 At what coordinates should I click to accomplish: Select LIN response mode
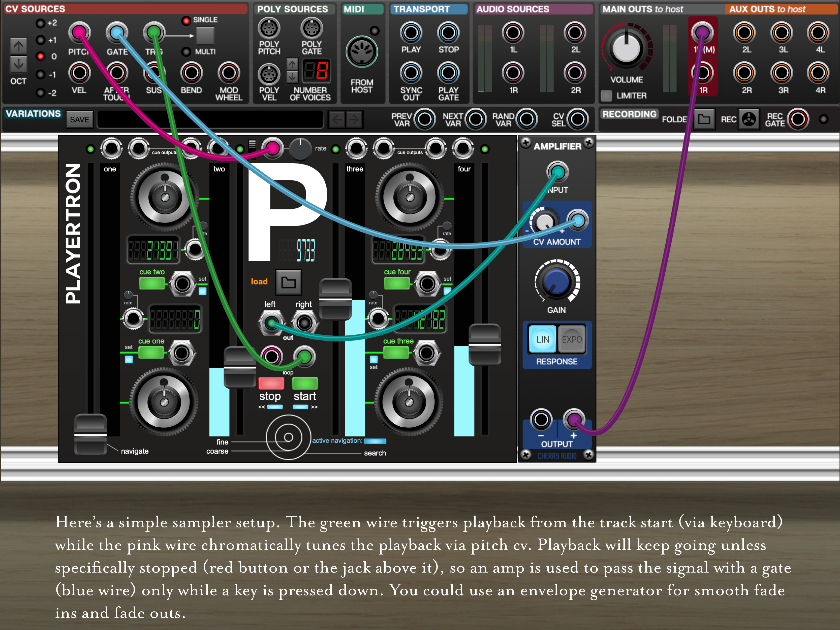click(x=542, y=339)
